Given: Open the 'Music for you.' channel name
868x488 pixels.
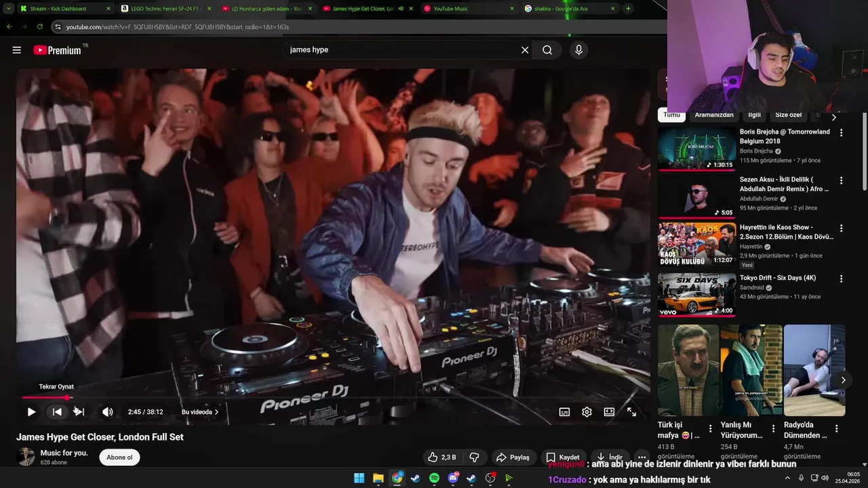Looking at the screenshot, I should (64, 453).
